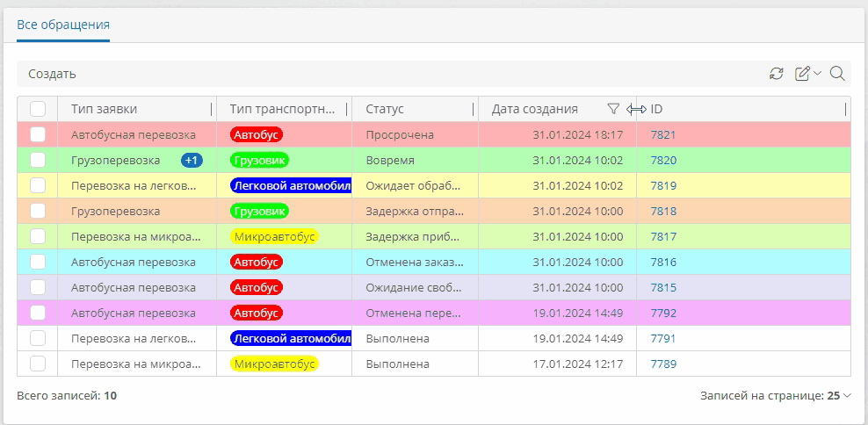Click the column resize handle before ID

[637, 109]
